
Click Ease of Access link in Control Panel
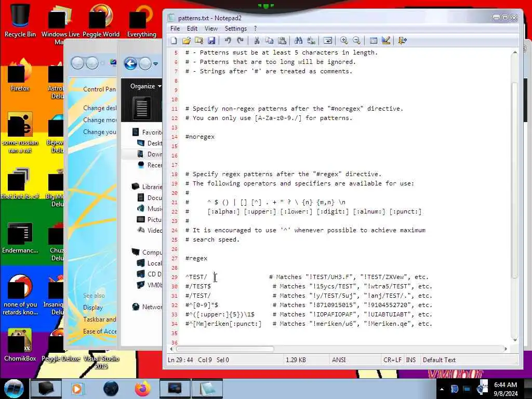99,331
